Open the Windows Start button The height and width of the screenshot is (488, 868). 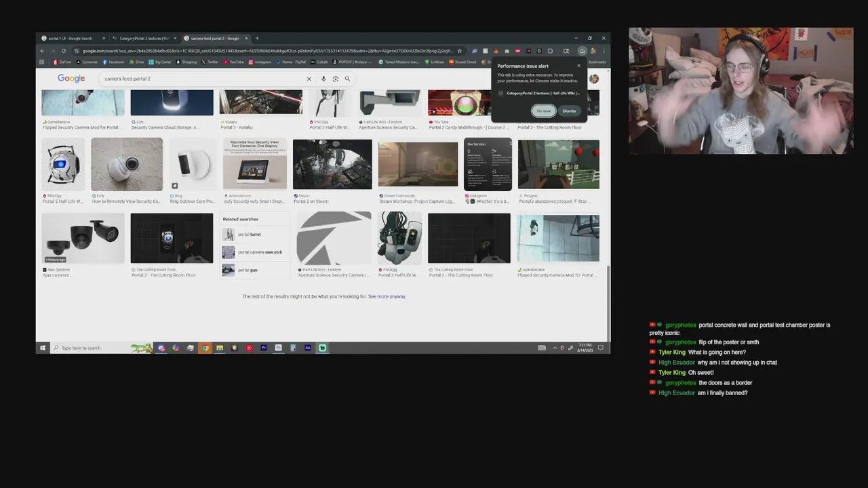(x=42, y=348)
